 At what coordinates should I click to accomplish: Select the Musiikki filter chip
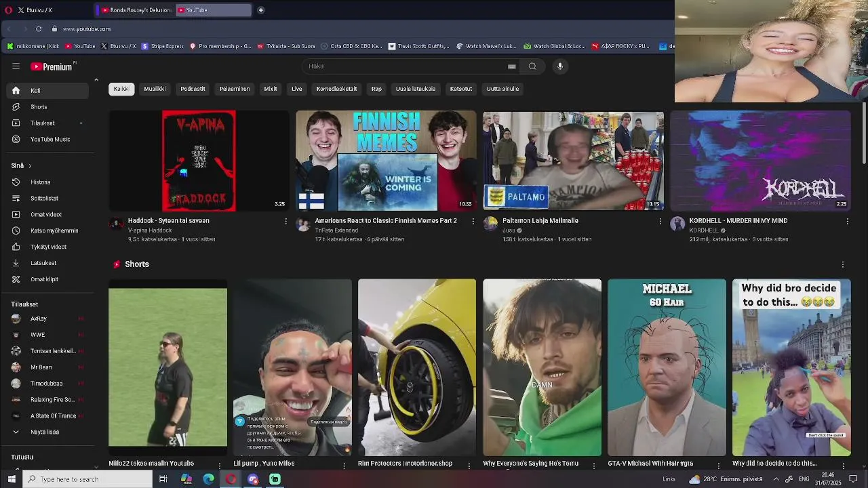[x=155, y=89]
